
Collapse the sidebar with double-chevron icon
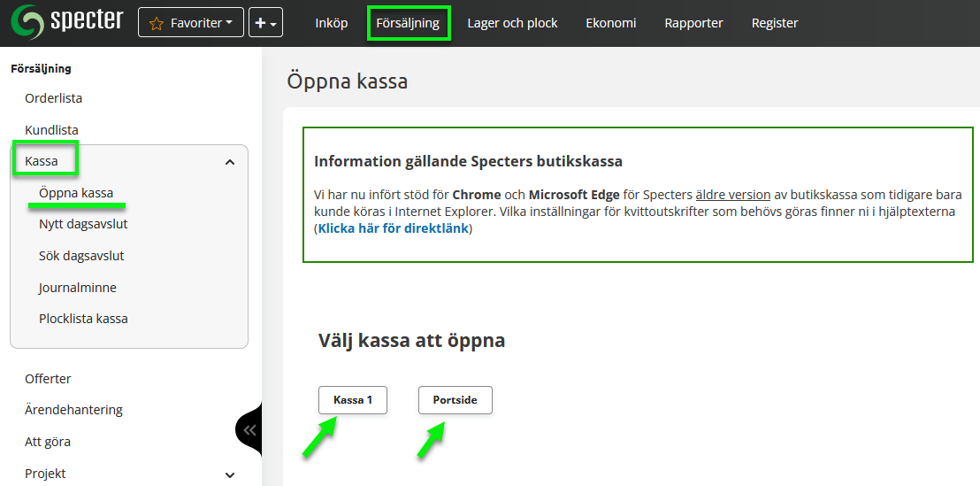[x=249, y=430]
